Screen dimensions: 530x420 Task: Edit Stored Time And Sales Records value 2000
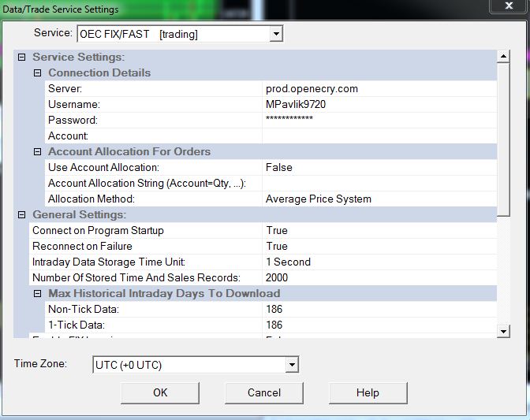tap(379, 277)
